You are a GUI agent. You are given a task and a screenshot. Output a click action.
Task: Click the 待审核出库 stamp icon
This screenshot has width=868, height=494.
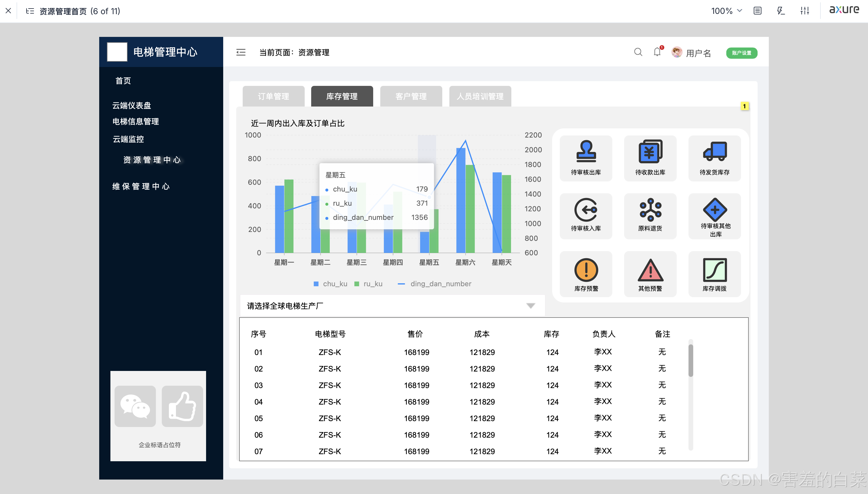tap(586, 152)
